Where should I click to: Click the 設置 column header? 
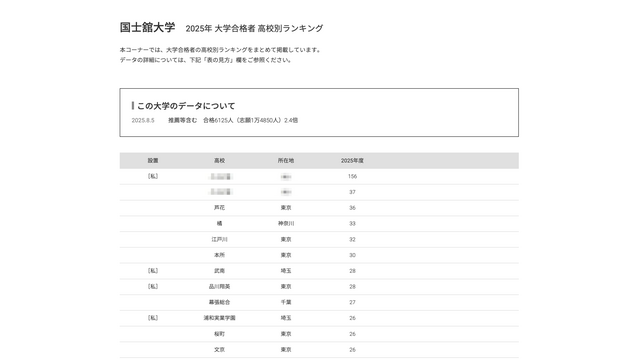153,161
